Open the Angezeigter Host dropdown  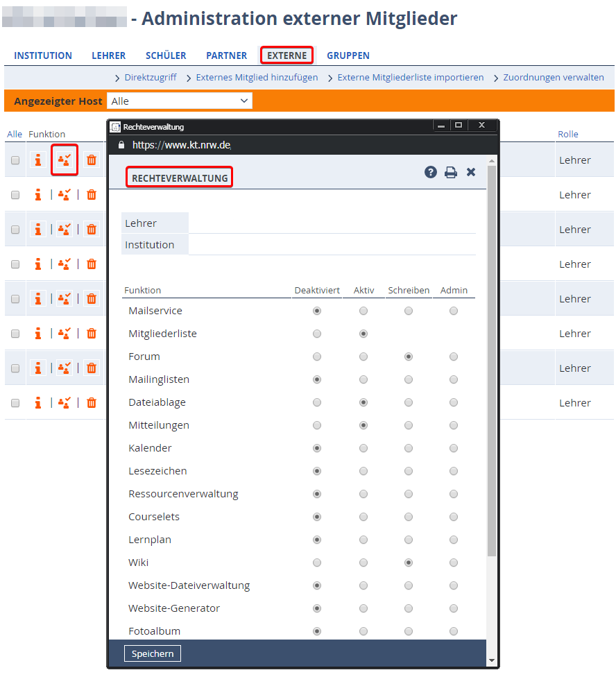[x=180, y=101]
